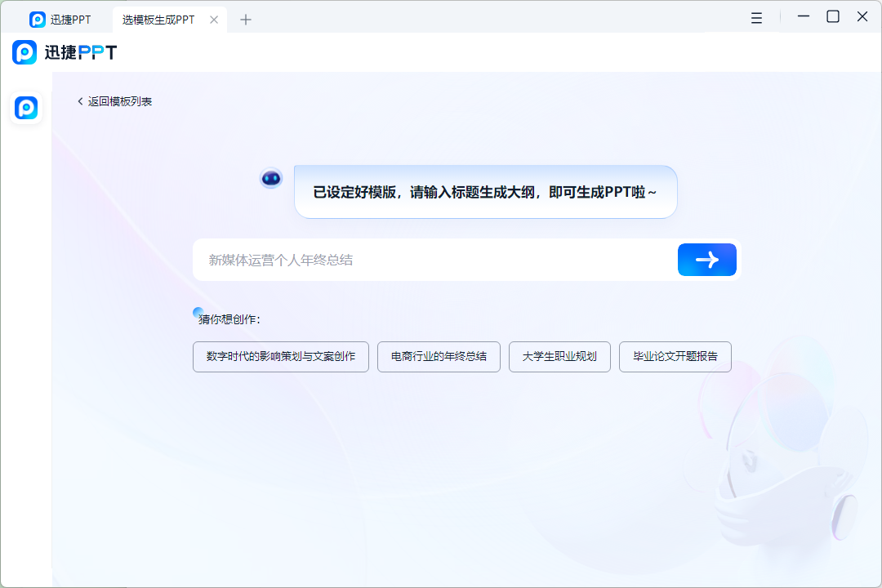Close the 迅捷PPT window
The image size is (882, 588).
862,16
